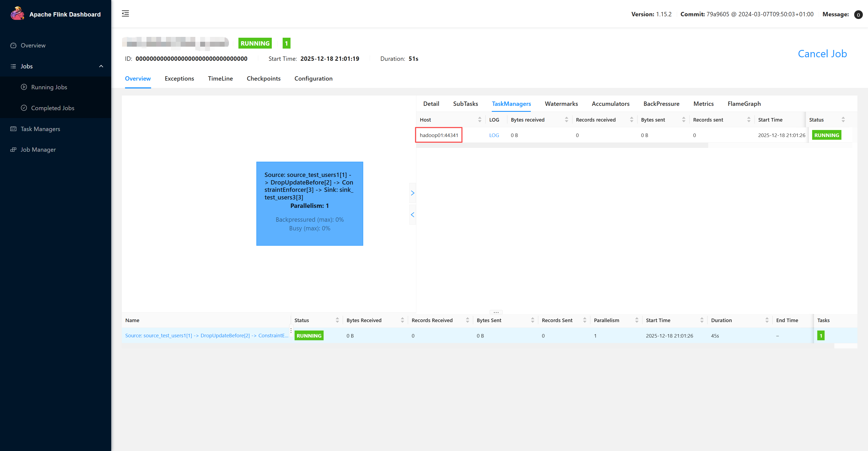Click the Flink squirrel logo
The width and height of the screenshot is (868, 451).
pos(17,14)
